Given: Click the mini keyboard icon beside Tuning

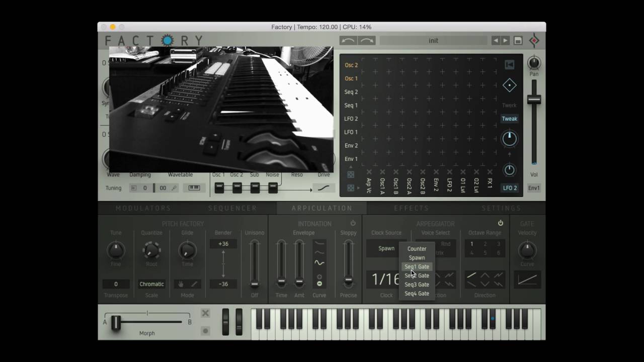Looking at the screenshot, I should pyautogui.click(x=194, y=188).
